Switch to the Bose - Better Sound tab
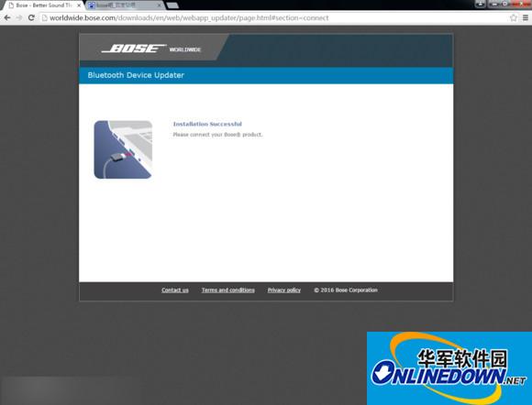532x405 pixels. point(43,5)
